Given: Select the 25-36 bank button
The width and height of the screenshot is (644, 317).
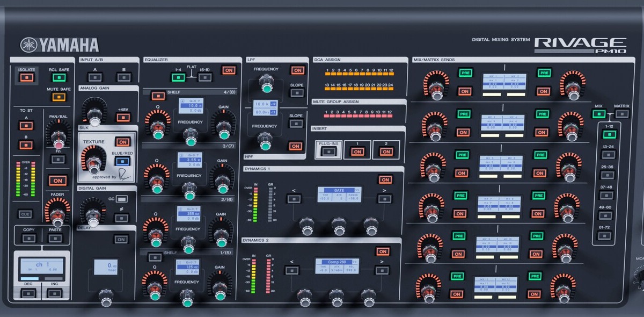Looking at the screenshot, I should point(607,175).
